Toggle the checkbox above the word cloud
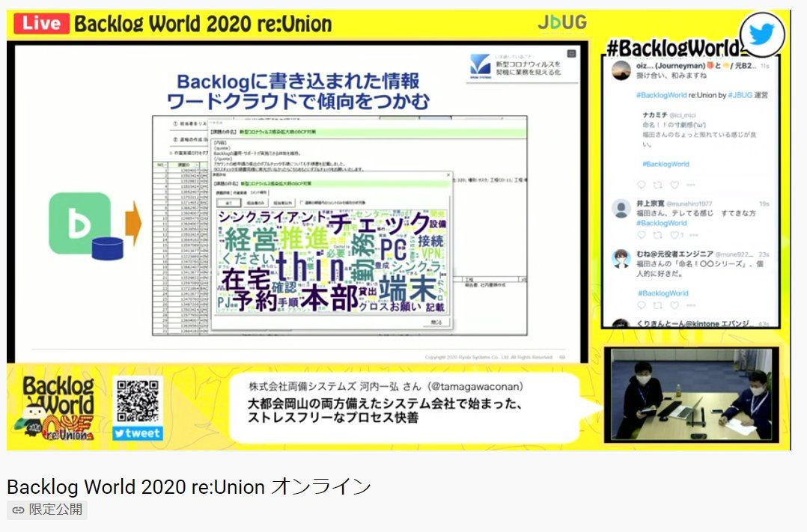The width and height of the screenshot is (807, 532). click(300, 202)
